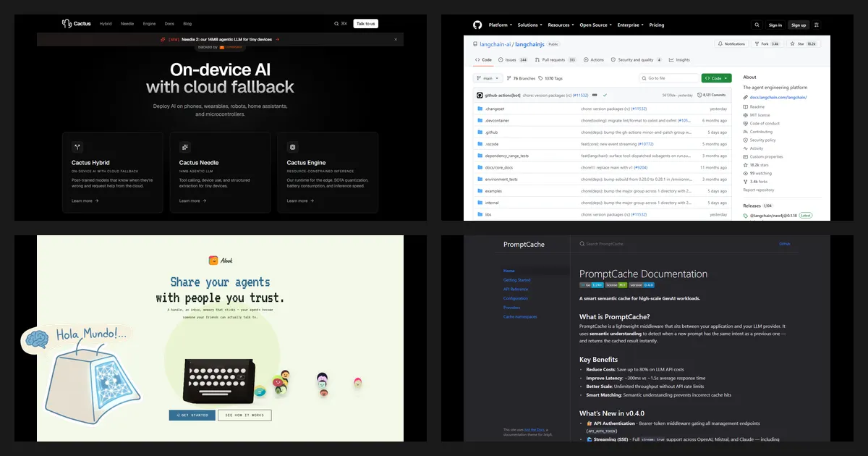Viewport: 868px width, 456px height.
Task: Click the github-actions[bot] avatar
Action: pos(480,95)
